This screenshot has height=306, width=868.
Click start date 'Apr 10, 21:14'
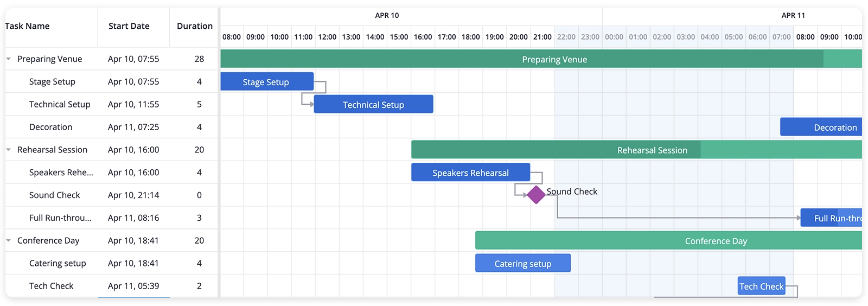click(x=133, y=195)
